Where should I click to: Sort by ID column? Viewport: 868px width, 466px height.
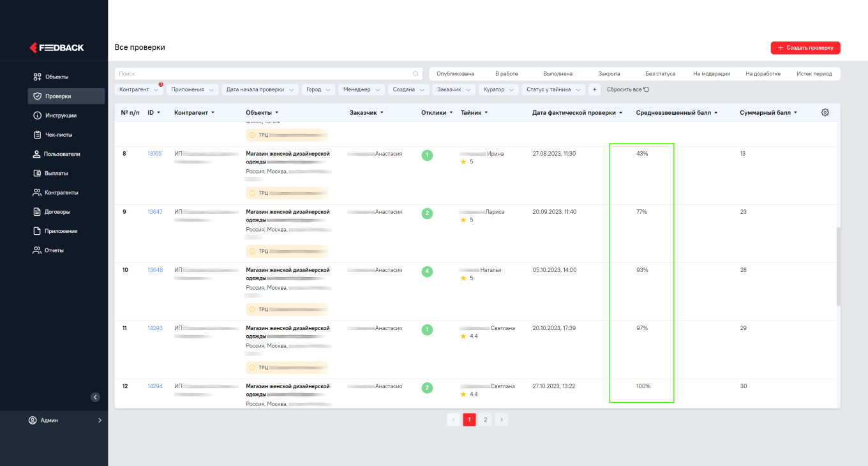tap(153, 113)
